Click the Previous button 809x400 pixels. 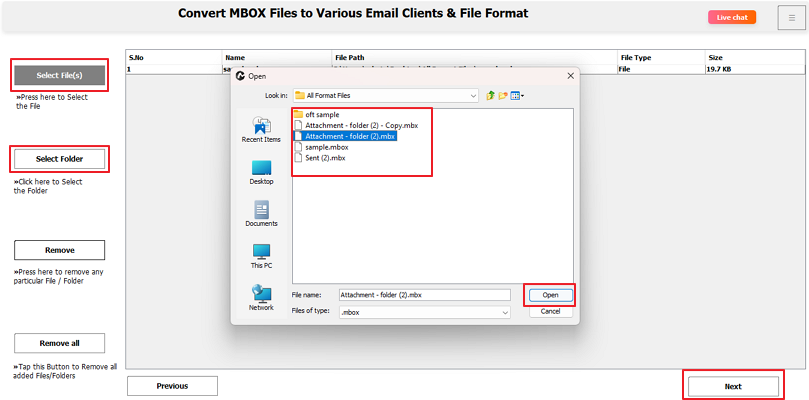pyautogui.click(x=172, y=386)
